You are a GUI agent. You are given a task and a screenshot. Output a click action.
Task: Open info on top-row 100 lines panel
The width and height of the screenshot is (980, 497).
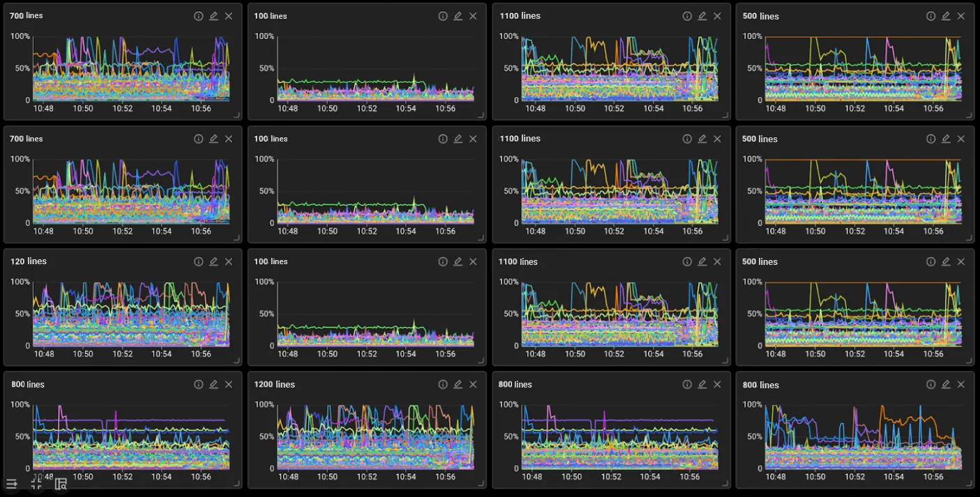point(443,16)
